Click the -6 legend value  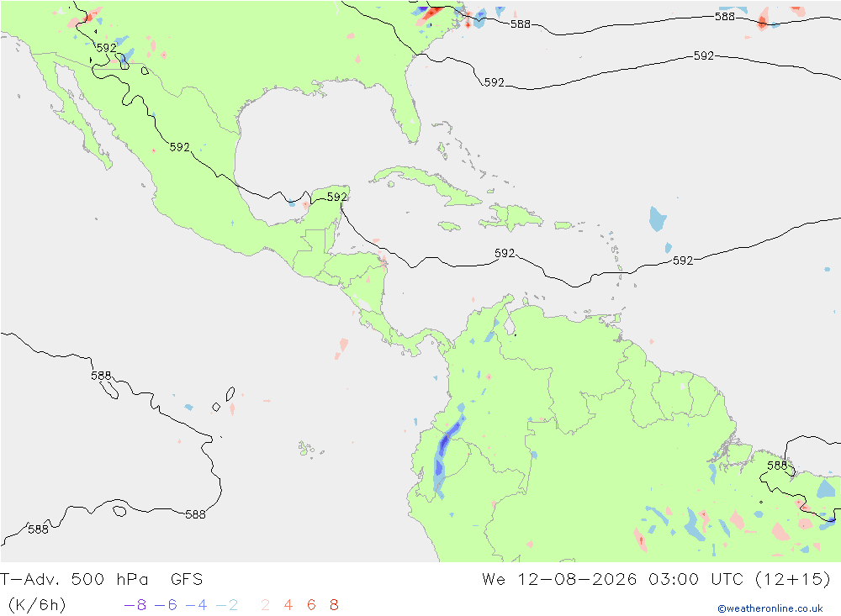coord(166,605)
